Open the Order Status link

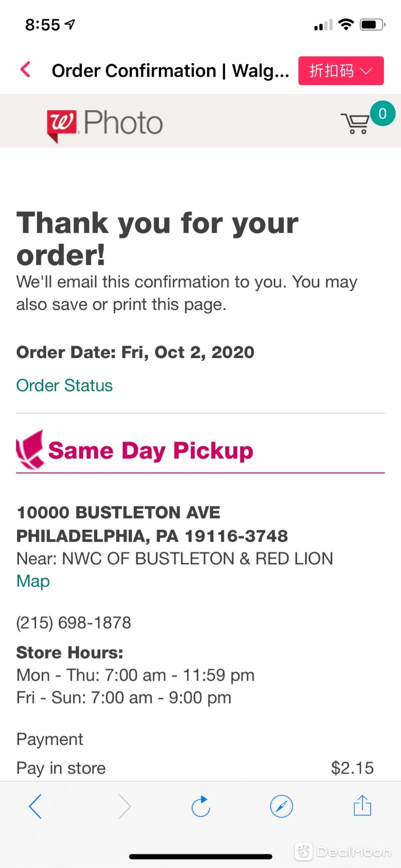(x=64, y=385)
